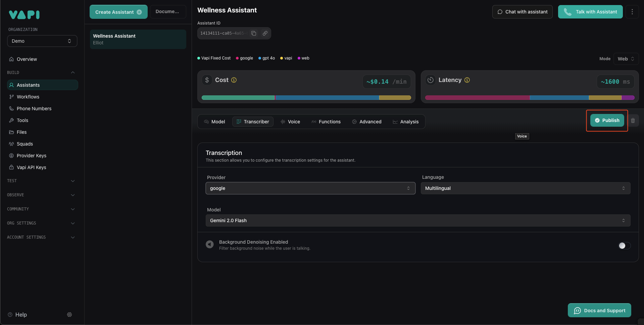644x325 pixels.
Task: Click the link icon beside Assistant ID
Action: pos(265,33)
